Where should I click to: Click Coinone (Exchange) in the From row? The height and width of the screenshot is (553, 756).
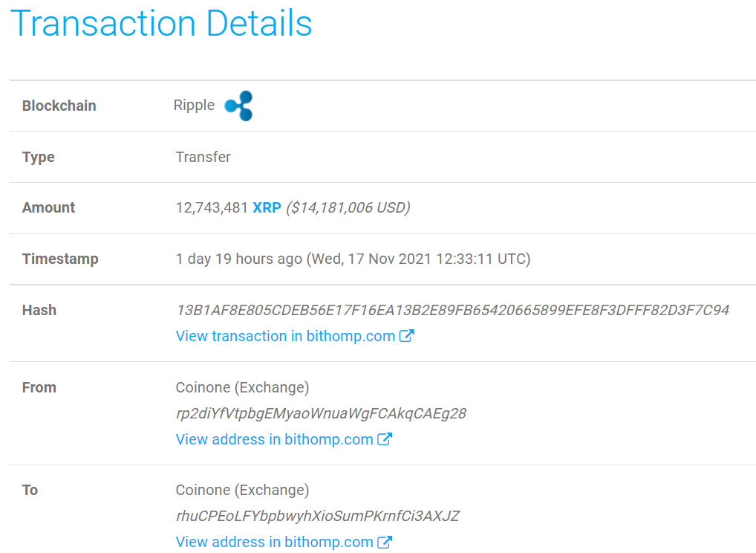(243, 387)
